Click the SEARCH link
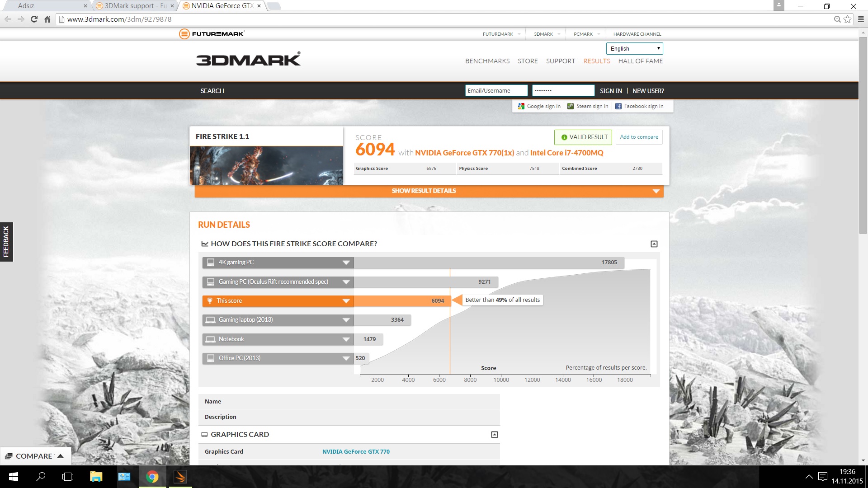868x488 pixels. click(212, 91)
